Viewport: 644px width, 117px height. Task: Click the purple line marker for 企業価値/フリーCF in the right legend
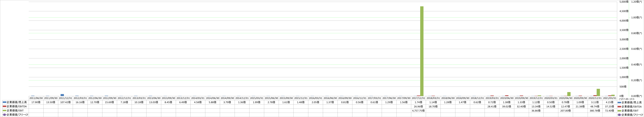(619, 115)
